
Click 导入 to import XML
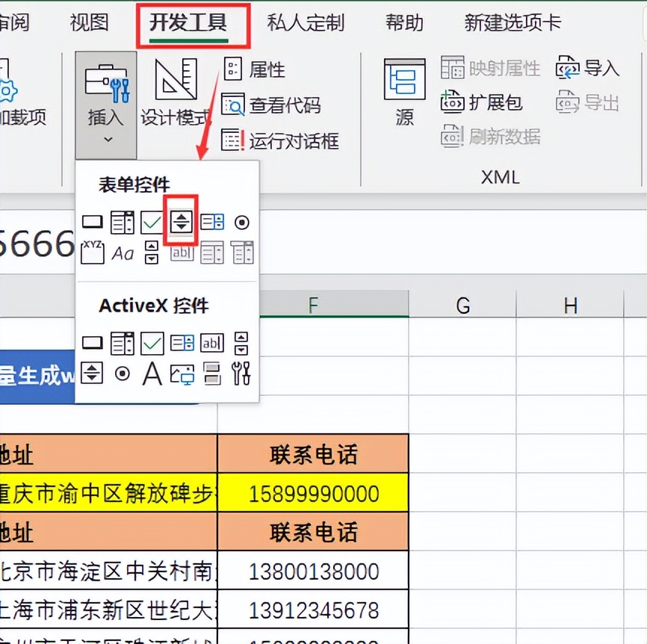587,68
